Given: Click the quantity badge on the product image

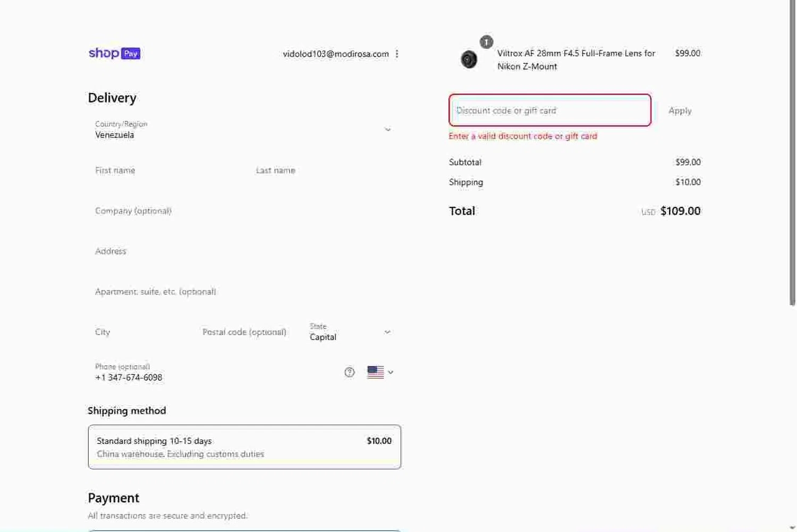Looking at the screenshot, I should [486, 42].
